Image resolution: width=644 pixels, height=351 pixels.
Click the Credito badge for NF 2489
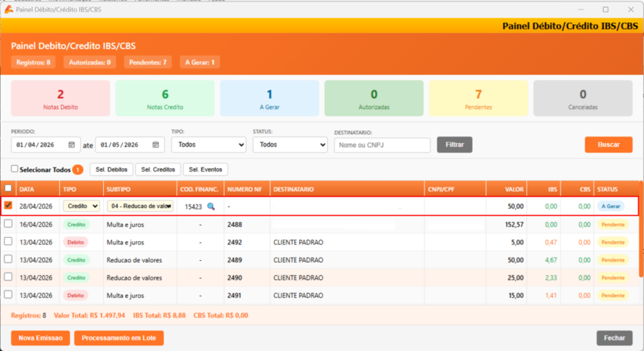tap(76, 260)
